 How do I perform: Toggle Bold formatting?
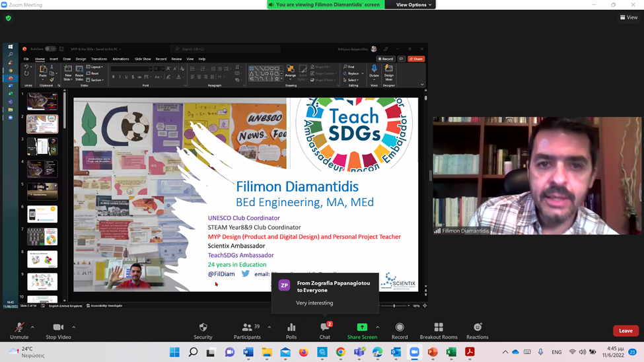tap(114, 77)
